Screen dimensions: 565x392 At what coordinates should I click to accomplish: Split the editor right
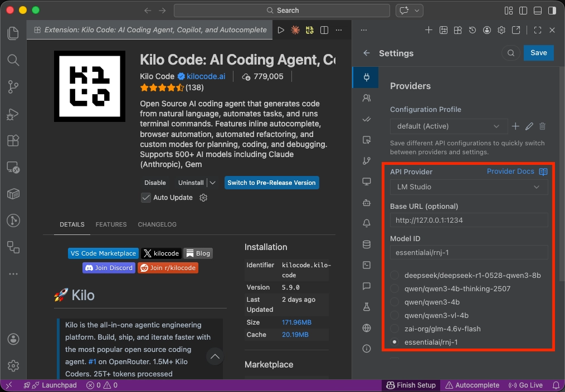pyautogui.click(x=324, y=30)
